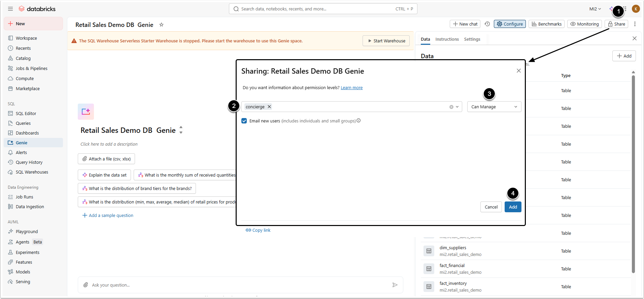The width and height of the screenshot is (644, 299).
Task: Expand the MI2 workspace dropdown
Action: [595, 9]
